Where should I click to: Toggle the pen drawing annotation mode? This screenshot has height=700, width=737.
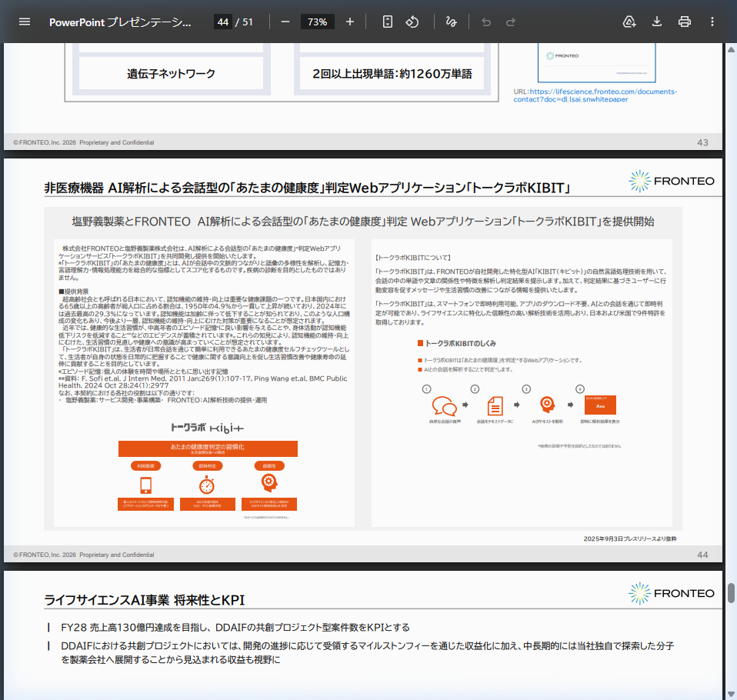[x=451, y=22]
